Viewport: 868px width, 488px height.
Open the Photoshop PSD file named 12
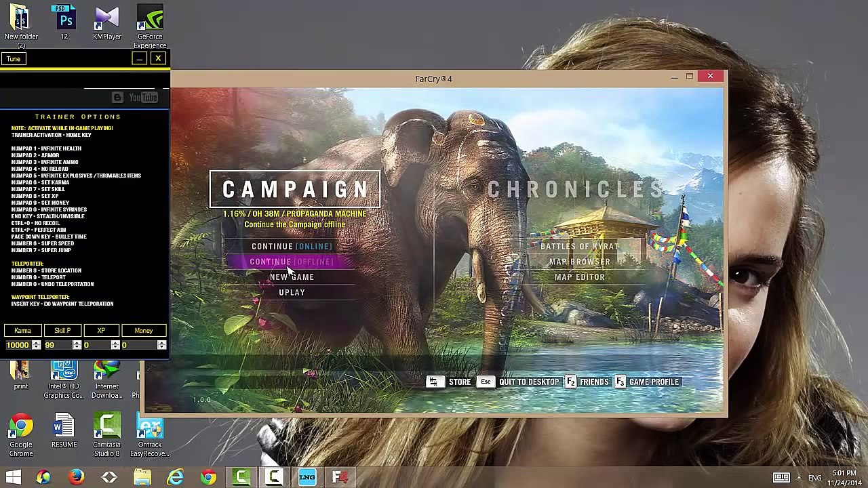pyautogui.click(x=64, y=22)
